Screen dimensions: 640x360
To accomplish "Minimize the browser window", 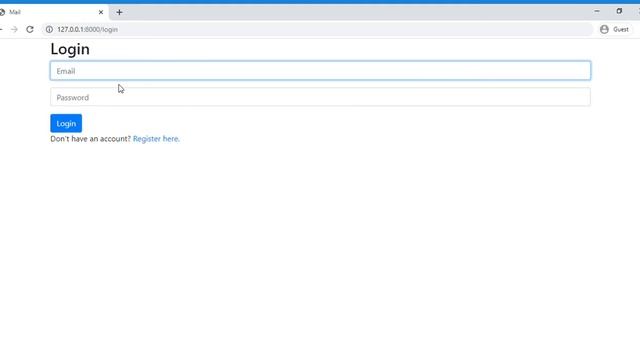I will (597, 11).
